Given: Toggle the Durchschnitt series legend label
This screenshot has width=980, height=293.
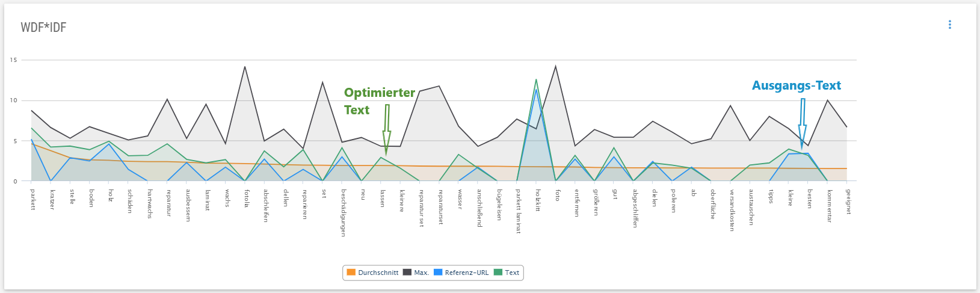Looking at the screenshot, I should [378, 273].
